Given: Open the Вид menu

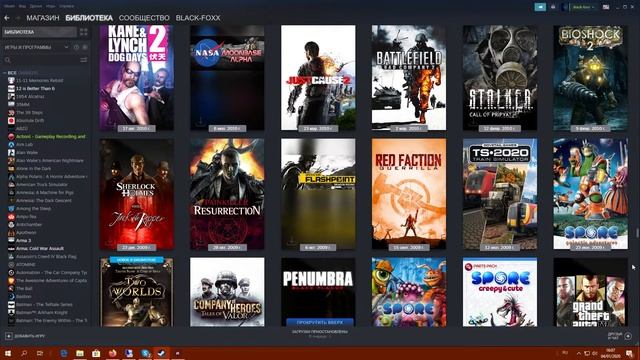Looking at the screenshot, I should (x=22, y=6).
